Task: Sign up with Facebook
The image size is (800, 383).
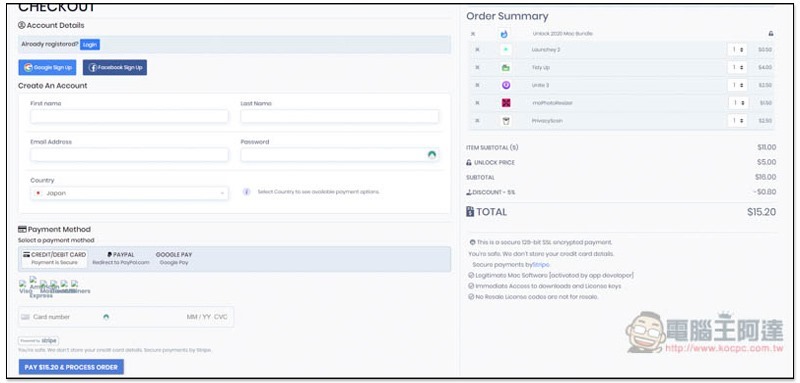Action: point(115,67)
